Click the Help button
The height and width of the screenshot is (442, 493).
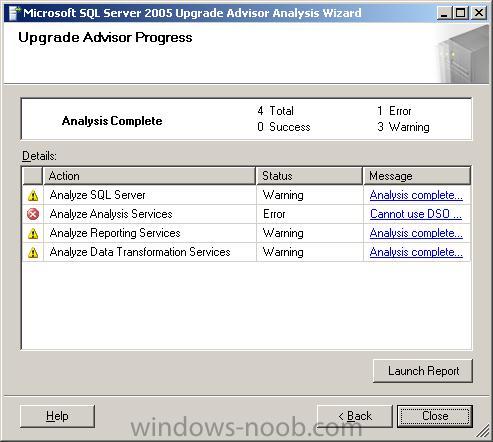[57, 416]
